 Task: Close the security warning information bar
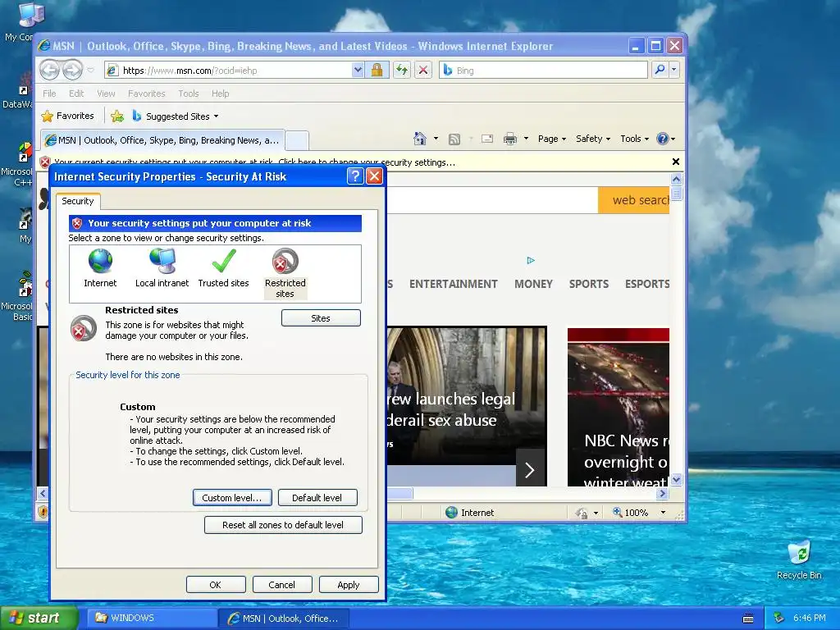(676, 162)
